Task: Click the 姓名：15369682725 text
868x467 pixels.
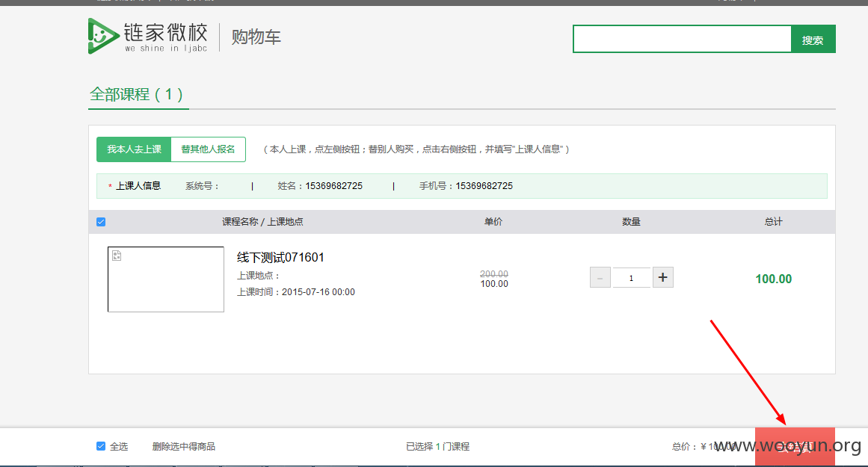Action: pos(320,186)
